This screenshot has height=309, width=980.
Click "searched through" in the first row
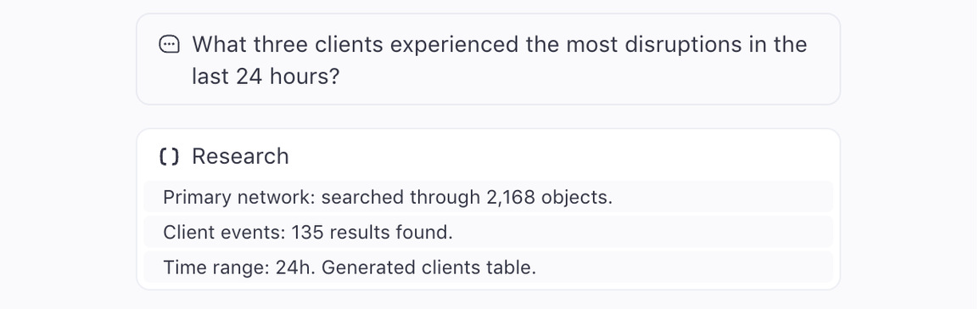coord(401,197)
